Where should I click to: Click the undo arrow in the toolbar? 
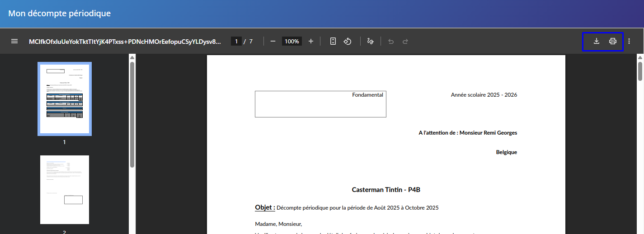coord(391,41)
